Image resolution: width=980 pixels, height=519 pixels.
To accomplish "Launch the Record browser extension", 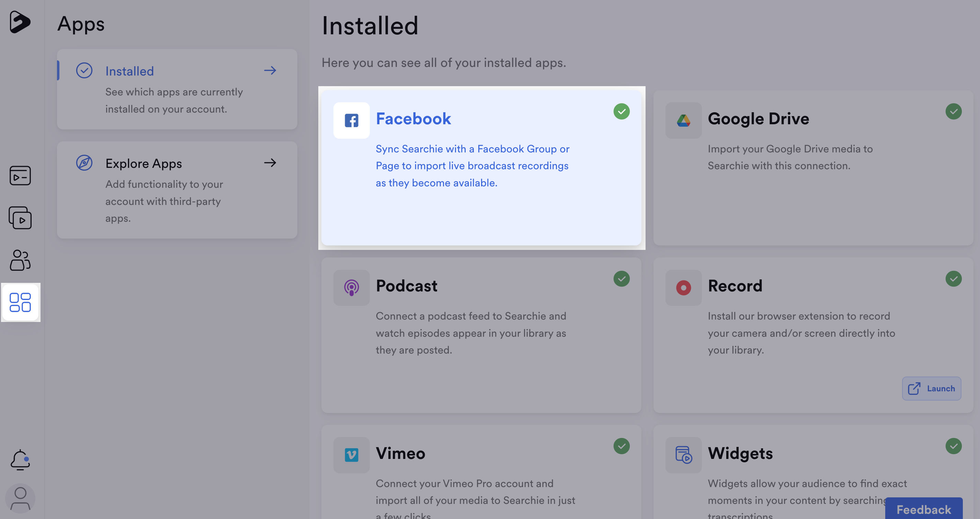I will (x=931, y=389).
